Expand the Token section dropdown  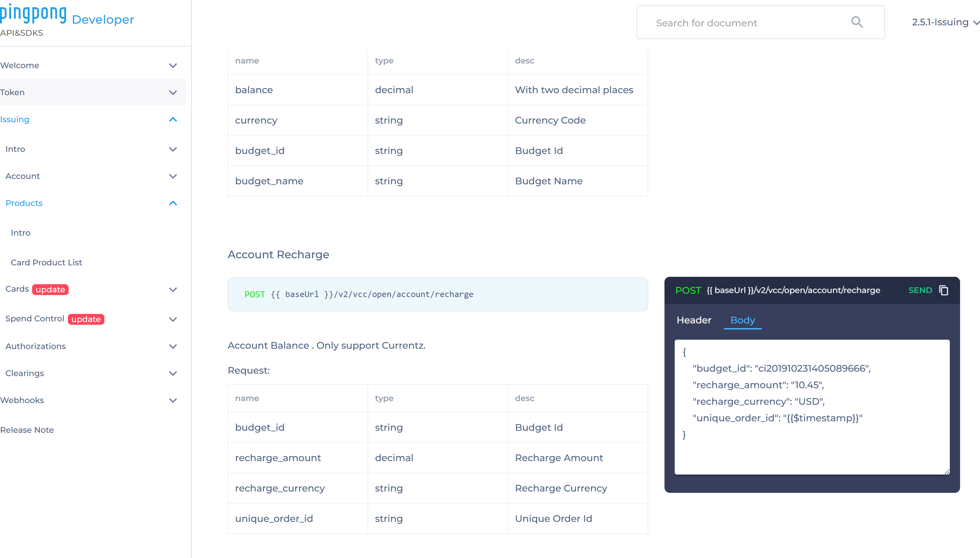(x=173, y=93)
